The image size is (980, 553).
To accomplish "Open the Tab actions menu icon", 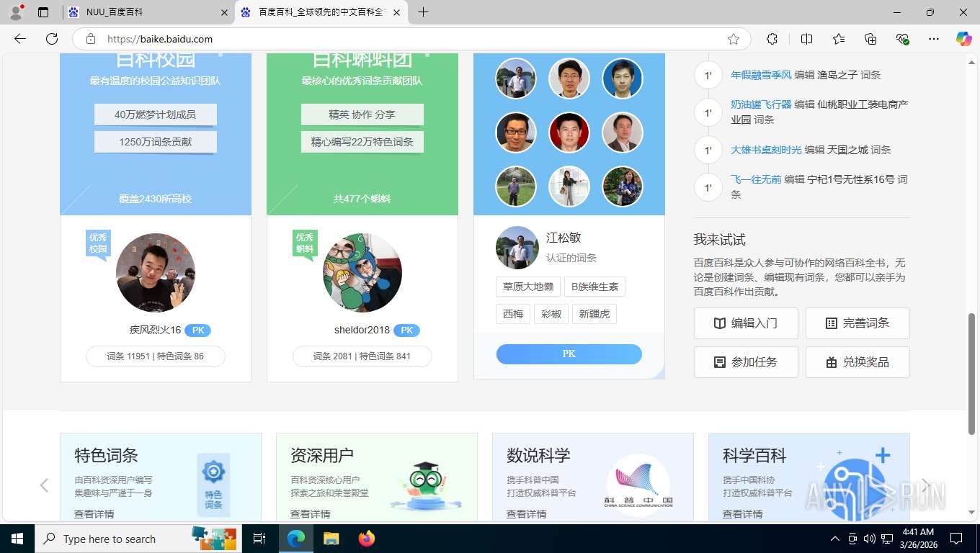I will click(43, 12).
